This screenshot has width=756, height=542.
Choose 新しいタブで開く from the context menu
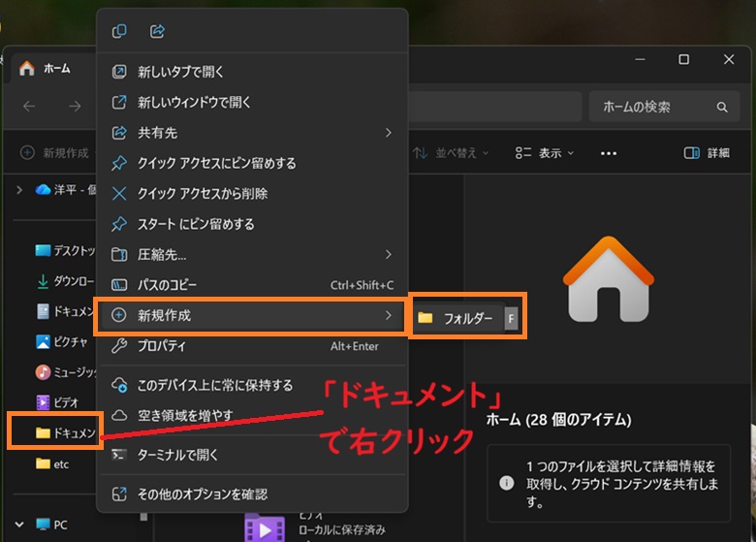click(x=252, y=72)
